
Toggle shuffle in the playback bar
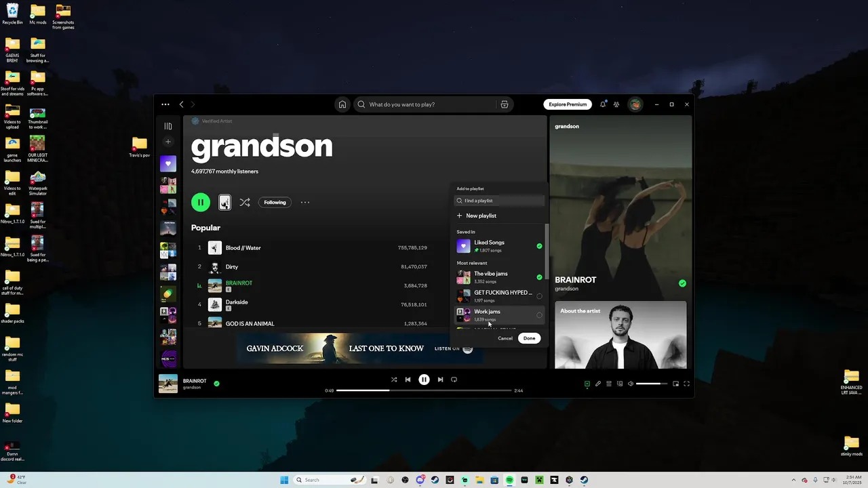pyautogui.click(x=394, y=380)
